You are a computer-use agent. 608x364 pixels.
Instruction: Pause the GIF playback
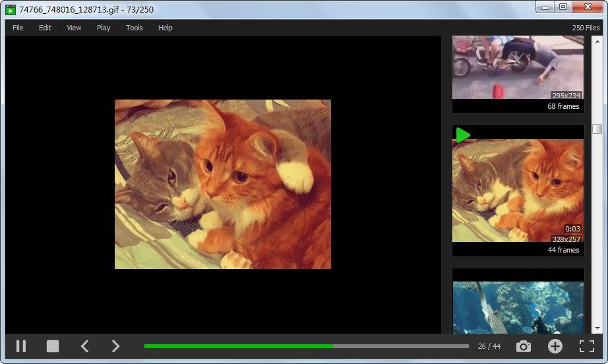tap(21, 346)
